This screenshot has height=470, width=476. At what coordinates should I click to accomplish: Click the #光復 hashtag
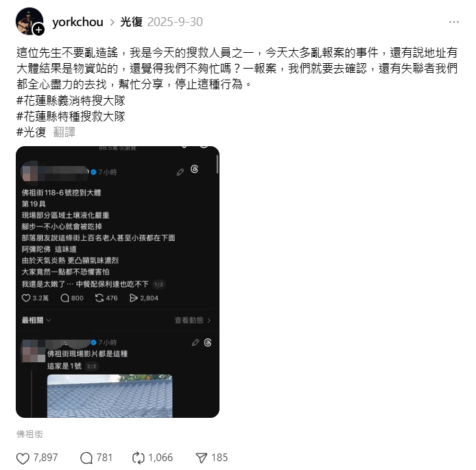click(31, 132)
